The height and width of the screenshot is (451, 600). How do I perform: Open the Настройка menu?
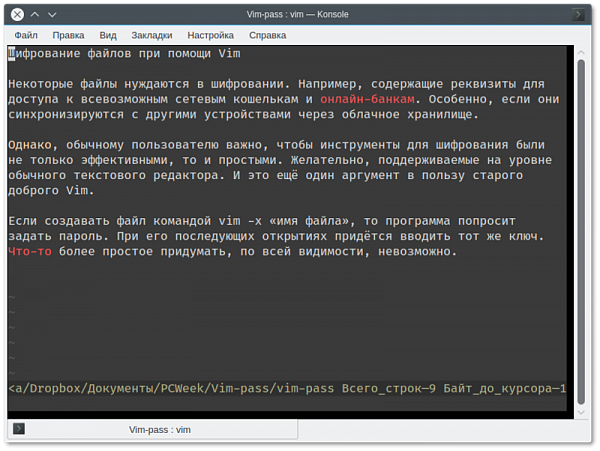pos(210,35)
